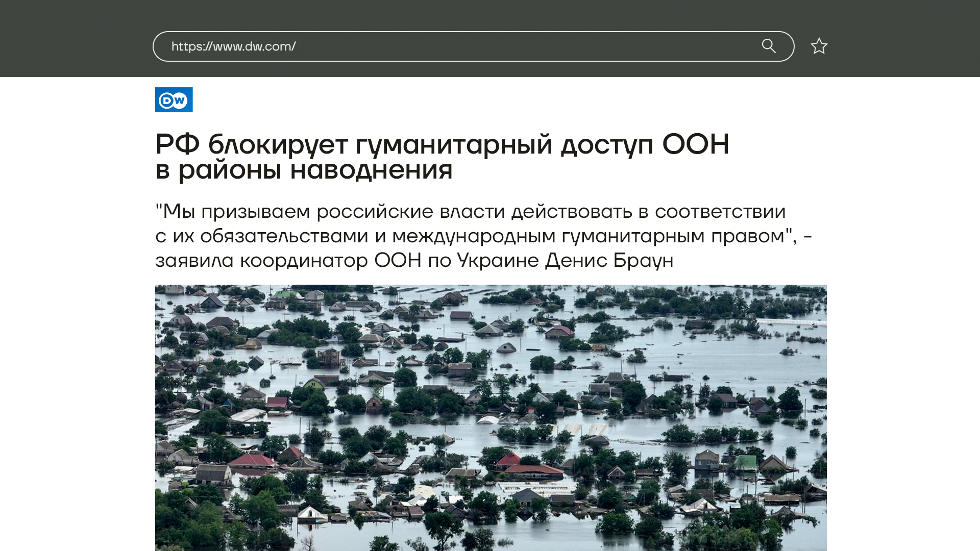Click the https://www.dw.com/ URL text
This screenshot has height=551, width=980.
tap(233, 46)
